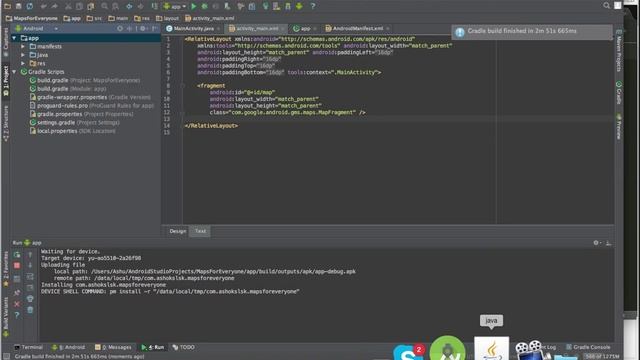This screenshot has width=640, height=360.
Task: Click the project panel settings gear
Action: click(143, 29)
